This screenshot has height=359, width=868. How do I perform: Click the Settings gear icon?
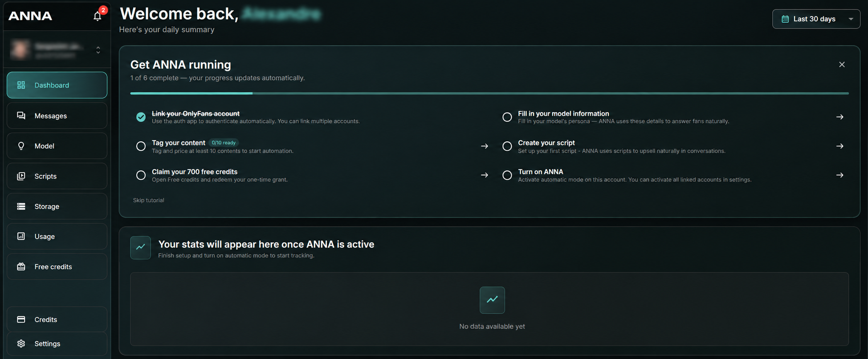coord(21,343)
